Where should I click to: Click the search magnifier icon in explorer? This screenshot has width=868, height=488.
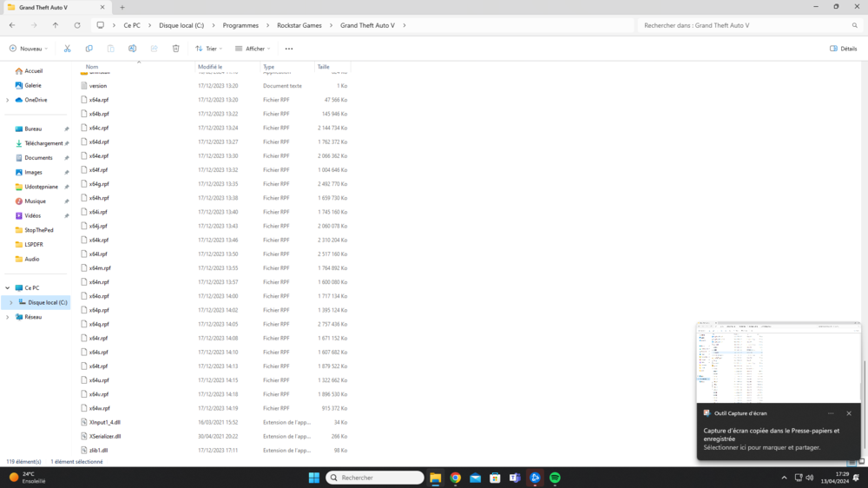click(x=855, y=25)
